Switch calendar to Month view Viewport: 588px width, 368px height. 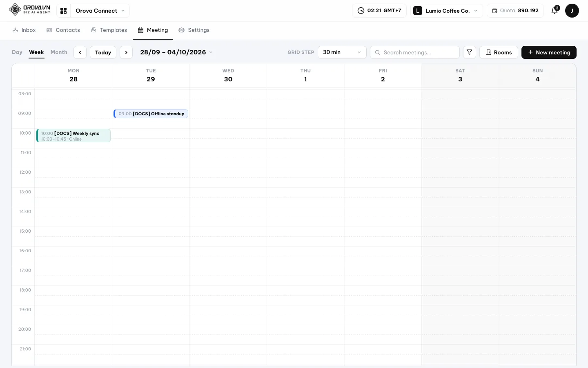pyautogui.click(x=59, y=52)
